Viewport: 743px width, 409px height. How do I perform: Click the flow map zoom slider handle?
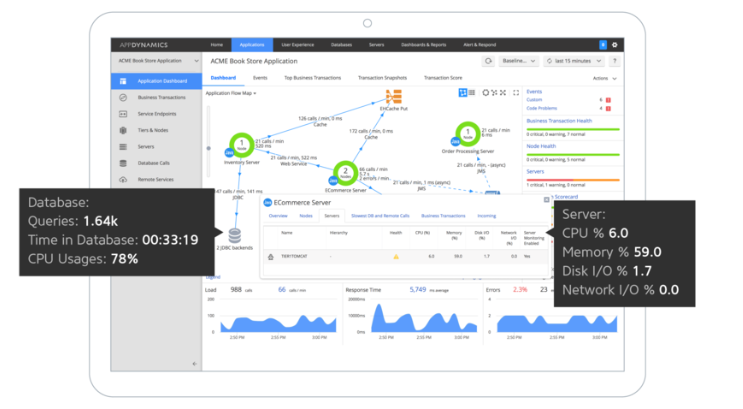(208, 148)
